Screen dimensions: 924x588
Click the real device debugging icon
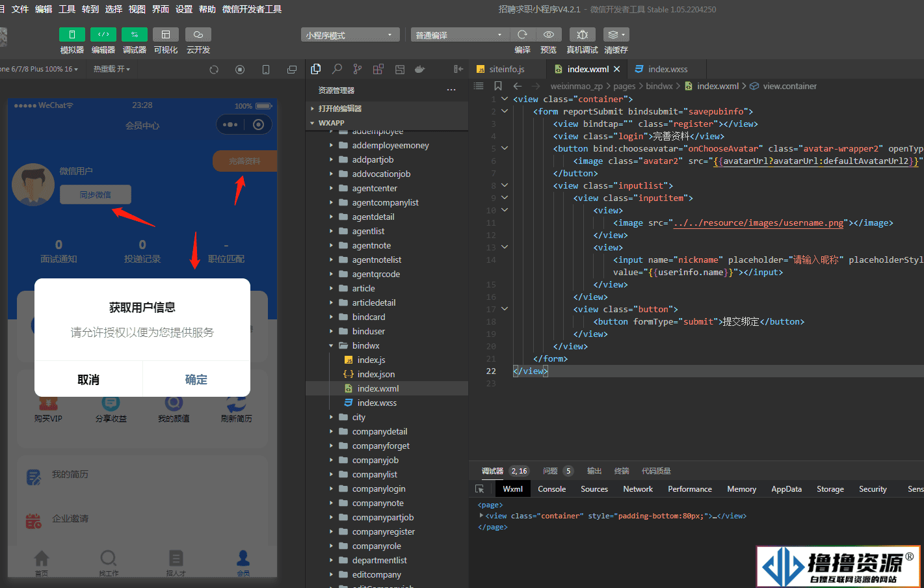[x=583, y=34]
